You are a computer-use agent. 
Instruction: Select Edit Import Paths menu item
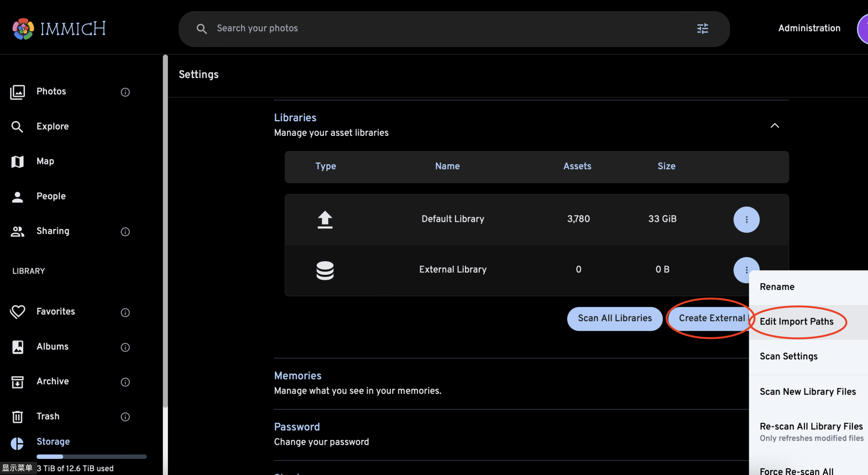(796, 322)
